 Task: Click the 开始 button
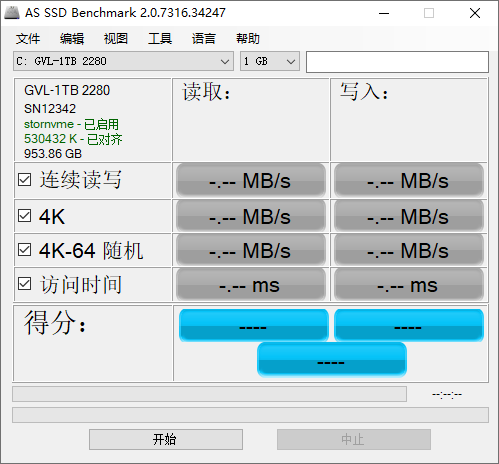pyautogui.click(x=166, y=439)
